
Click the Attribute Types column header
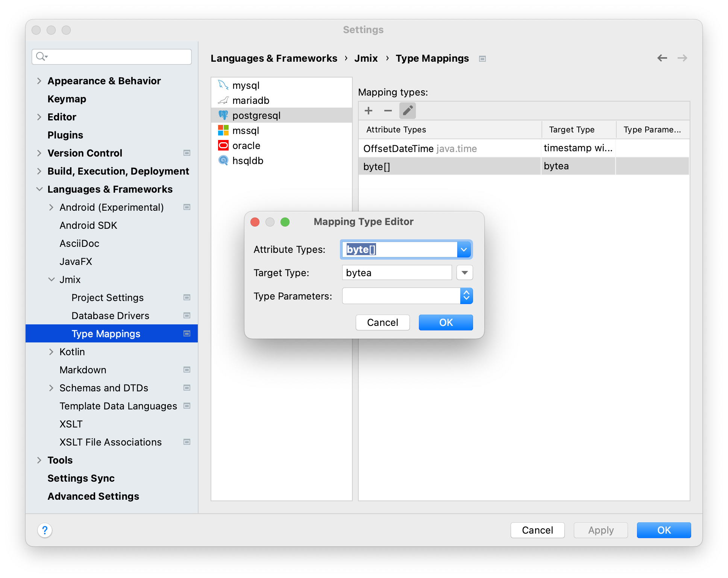[x=450, y=129]
